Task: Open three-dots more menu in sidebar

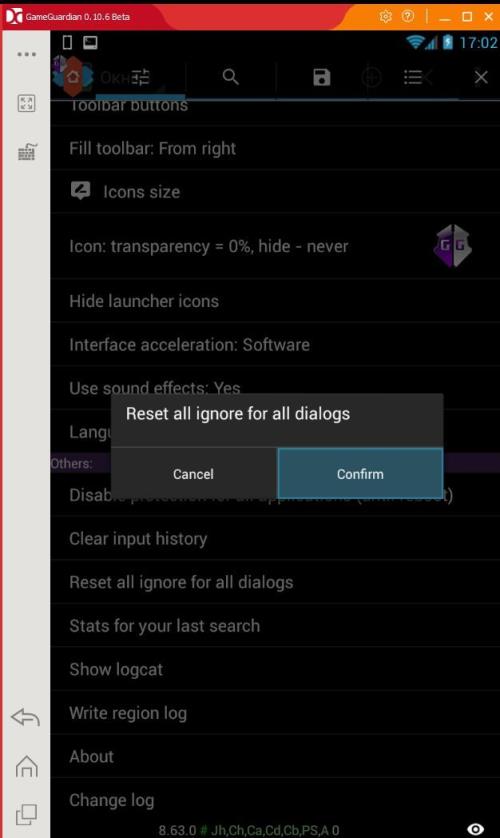Action: (x=26, y=54)
